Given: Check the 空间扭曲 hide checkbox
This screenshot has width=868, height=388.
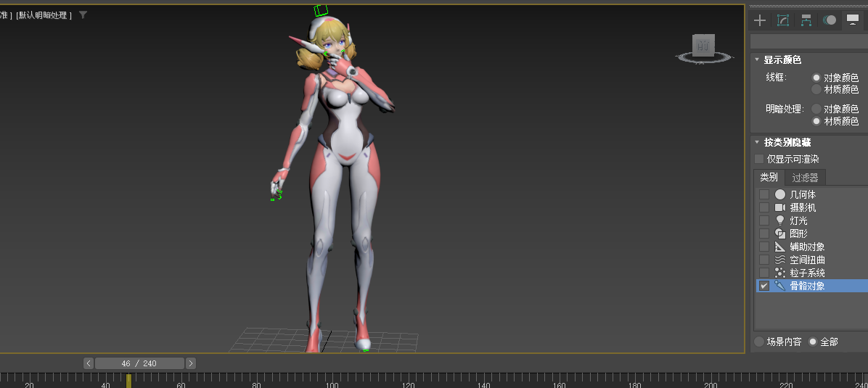Looking at the screenshot, I should pos(764,260).
